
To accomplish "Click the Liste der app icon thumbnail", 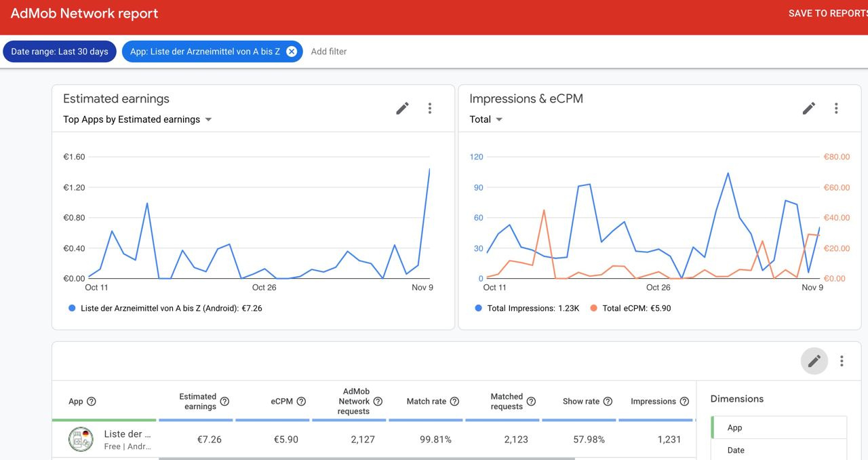I will (81, 440).
